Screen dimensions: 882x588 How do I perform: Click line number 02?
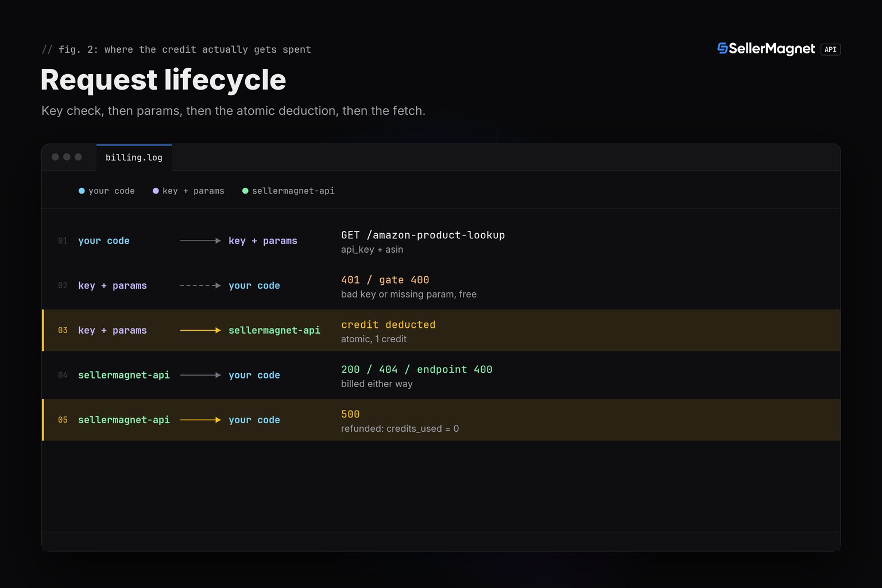63,285
